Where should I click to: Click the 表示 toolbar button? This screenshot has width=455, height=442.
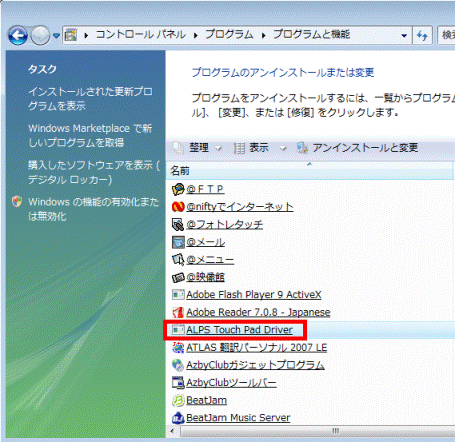pyautogui.click(x=260, y=148)
